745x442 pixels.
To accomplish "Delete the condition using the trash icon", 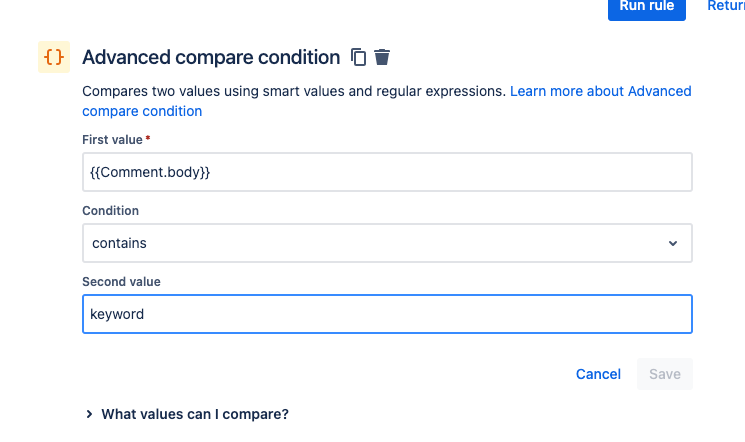I will (382, 57).
